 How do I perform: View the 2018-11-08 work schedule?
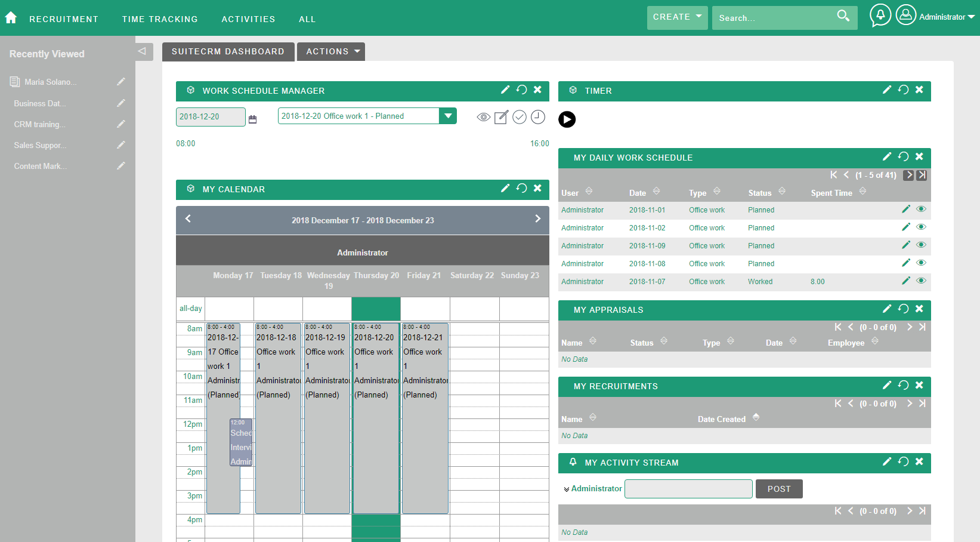point(922,263)
